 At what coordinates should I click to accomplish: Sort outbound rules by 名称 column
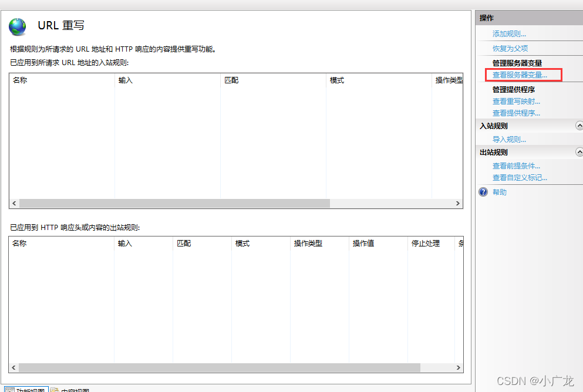(x=61, y=244)
